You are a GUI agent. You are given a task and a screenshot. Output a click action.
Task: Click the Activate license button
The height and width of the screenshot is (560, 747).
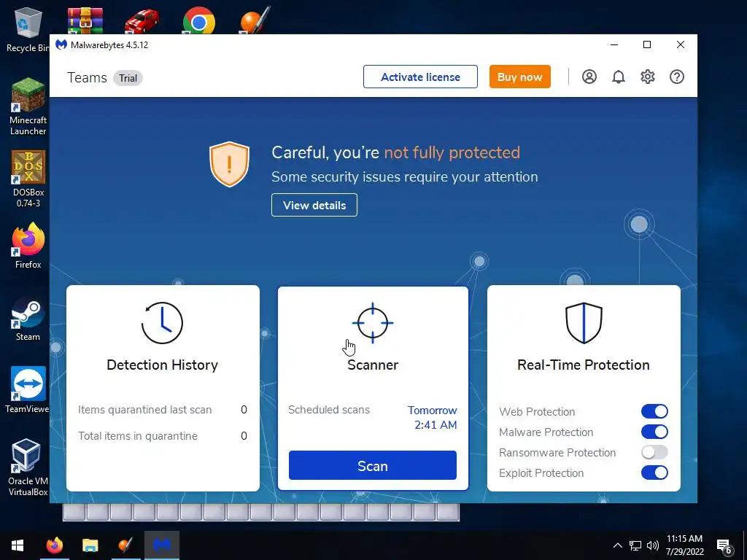(x=420, y=77)
